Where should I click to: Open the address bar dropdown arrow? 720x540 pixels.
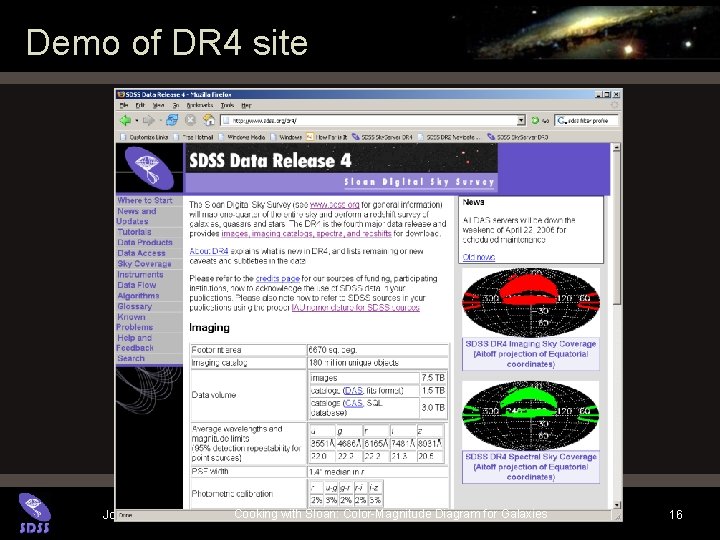(521, 120)
